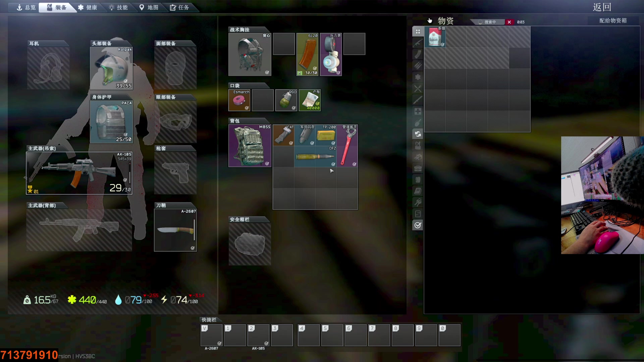The image size is (644, 362).
Task: Filter loot by food fork-and-knife icon
Action: point(418,88)
